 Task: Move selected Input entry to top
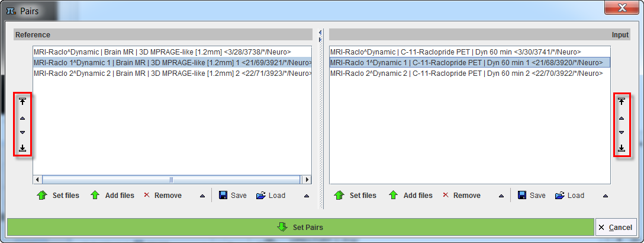(x=622, y=101)
